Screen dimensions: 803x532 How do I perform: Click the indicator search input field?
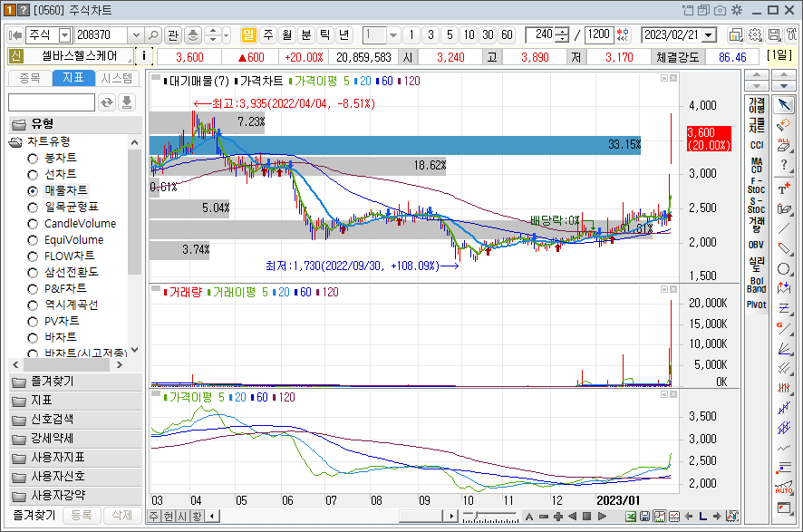tap(52, 102)
